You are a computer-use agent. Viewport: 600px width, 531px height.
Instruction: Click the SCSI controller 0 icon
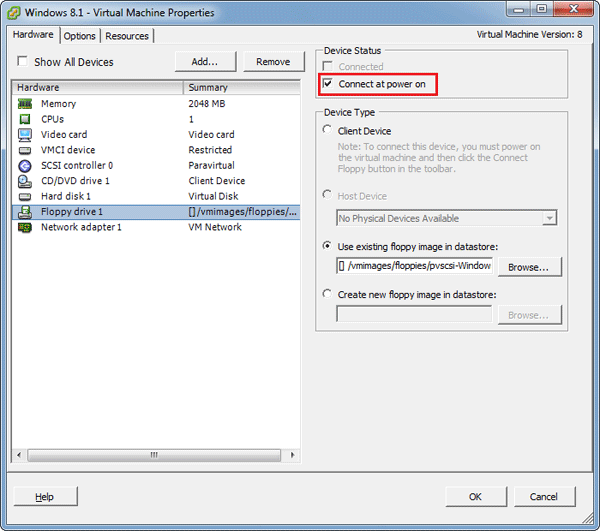[x=25, y=166]
